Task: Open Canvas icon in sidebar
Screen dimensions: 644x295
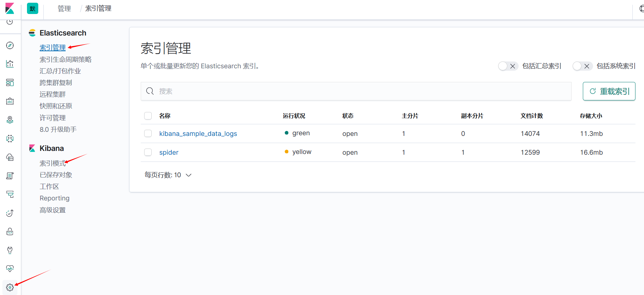Action: coord(10,101)
